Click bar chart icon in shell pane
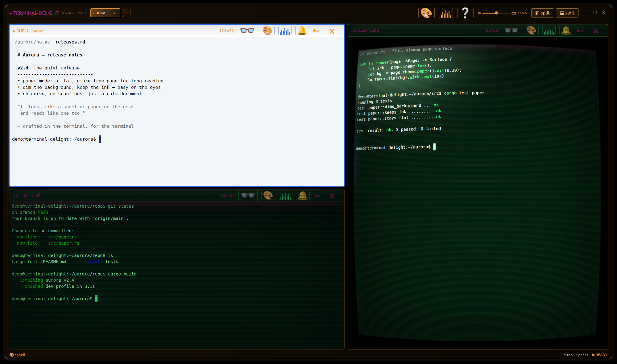The image size is (617, 364). point(285,195)
